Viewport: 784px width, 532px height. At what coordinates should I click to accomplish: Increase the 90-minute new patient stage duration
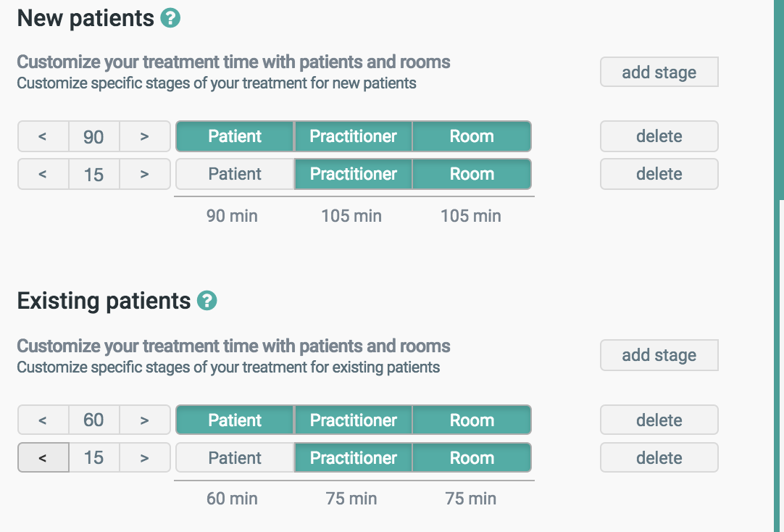(145, 136)
